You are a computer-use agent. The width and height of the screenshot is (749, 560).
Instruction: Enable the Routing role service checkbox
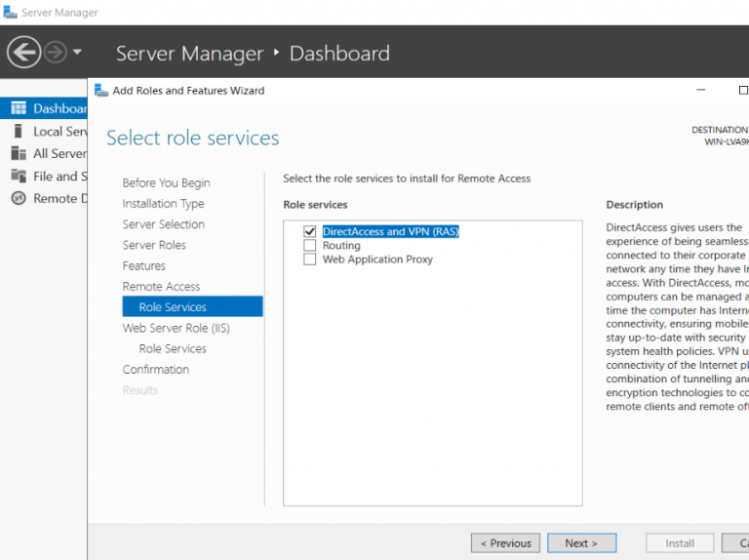point(309,246)
